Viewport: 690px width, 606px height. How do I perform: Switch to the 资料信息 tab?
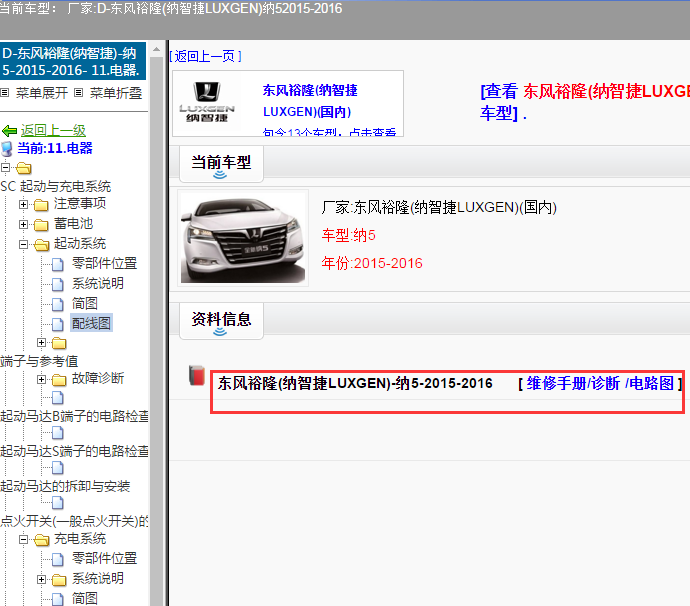point(221,320)
